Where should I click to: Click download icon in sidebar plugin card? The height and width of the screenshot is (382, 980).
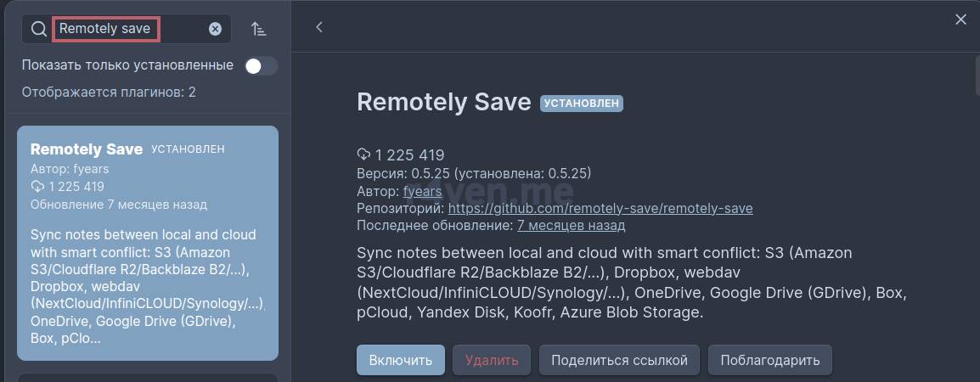point(37,187)
